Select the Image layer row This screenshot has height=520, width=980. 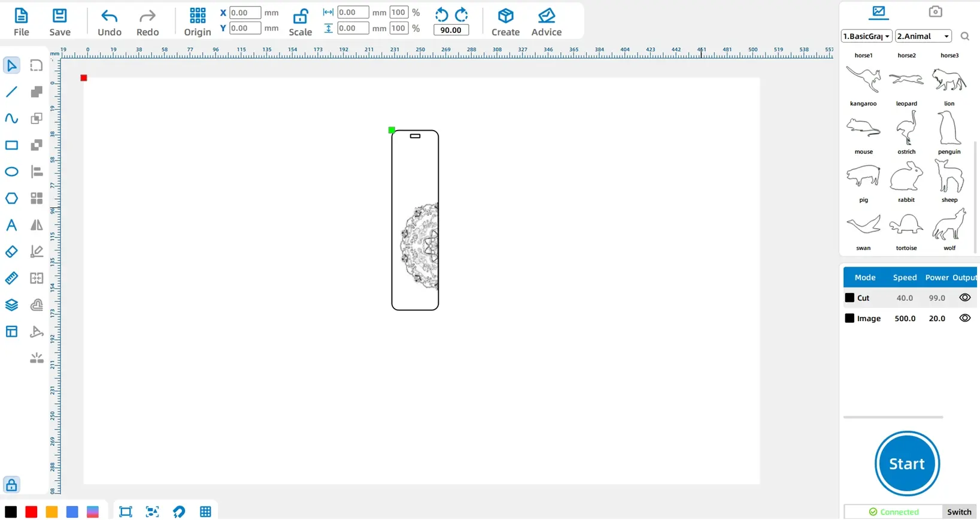910,318
